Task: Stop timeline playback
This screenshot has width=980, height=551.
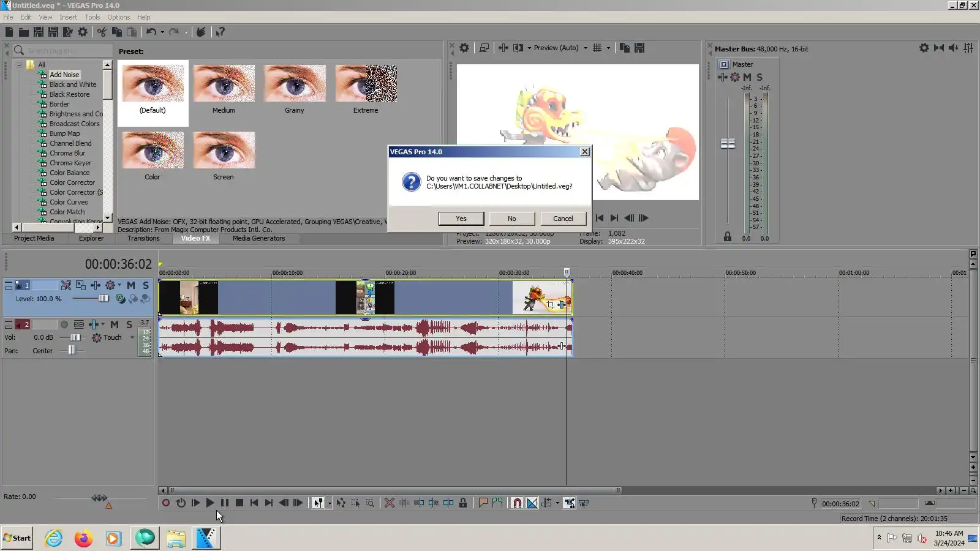Action: tap(239, 503)
